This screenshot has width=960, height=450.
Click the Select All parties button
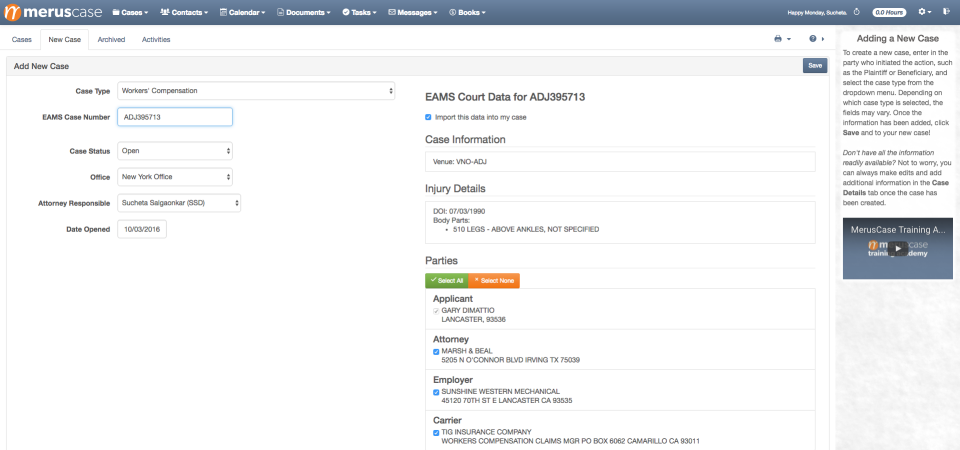pos(446,280)
